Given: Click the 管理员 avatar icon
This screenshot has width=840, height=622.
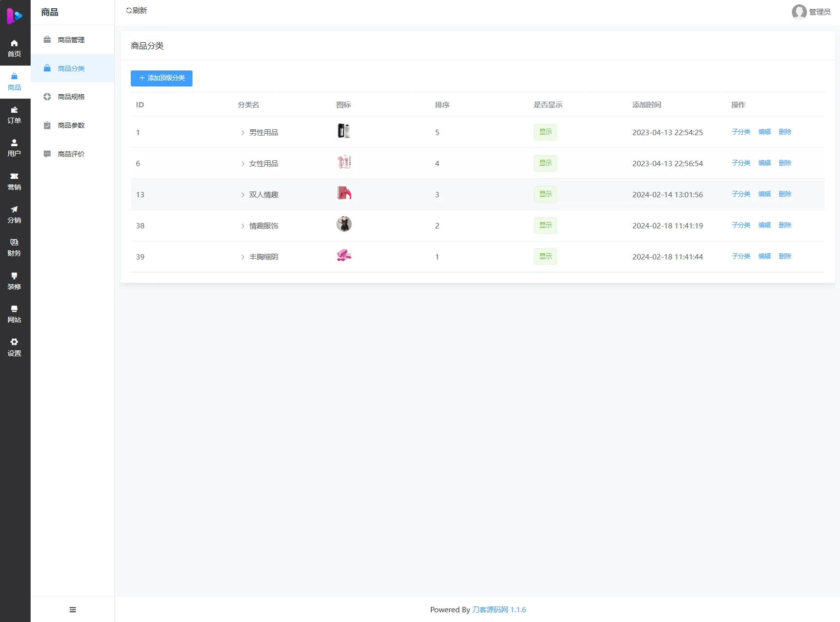Looking at the screenshot, I should 799,12.
